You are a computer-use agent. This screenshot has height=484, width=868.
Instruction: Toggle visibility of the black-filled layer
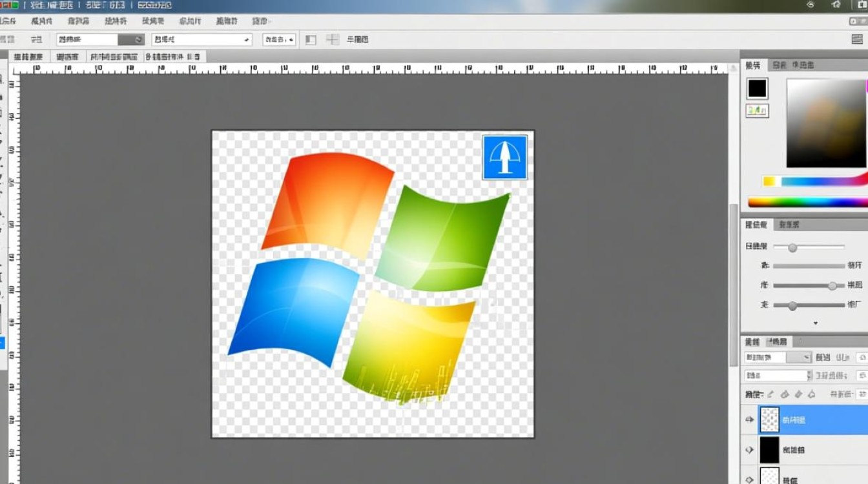click(749, 450)
